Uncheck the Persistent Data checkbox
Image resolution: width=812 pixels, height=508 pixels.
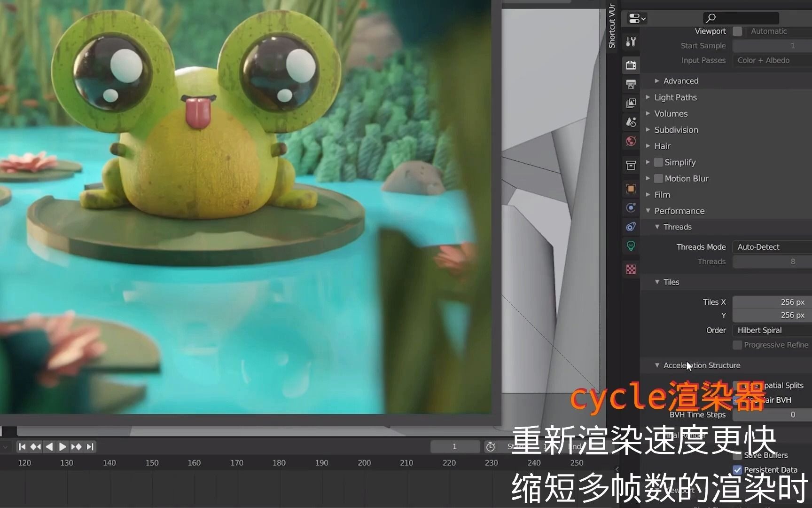point(738,469)
